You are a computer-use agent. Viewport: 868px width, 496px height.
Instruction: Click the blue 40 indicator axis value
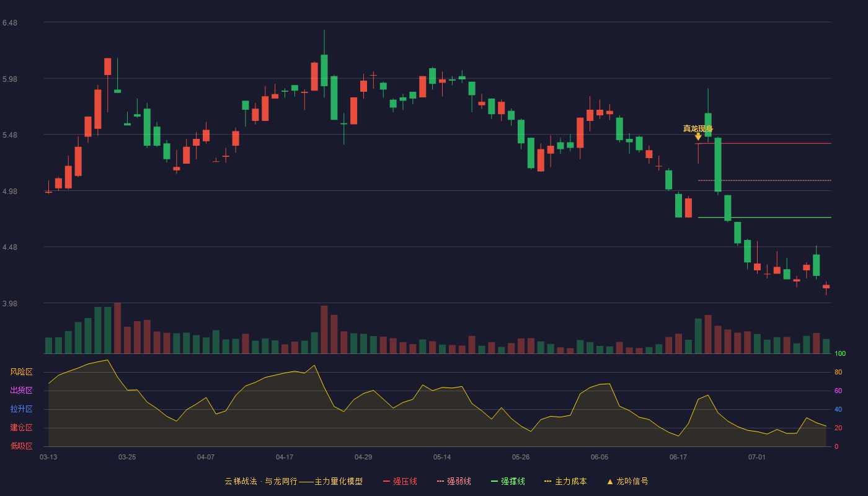(838, 409)
